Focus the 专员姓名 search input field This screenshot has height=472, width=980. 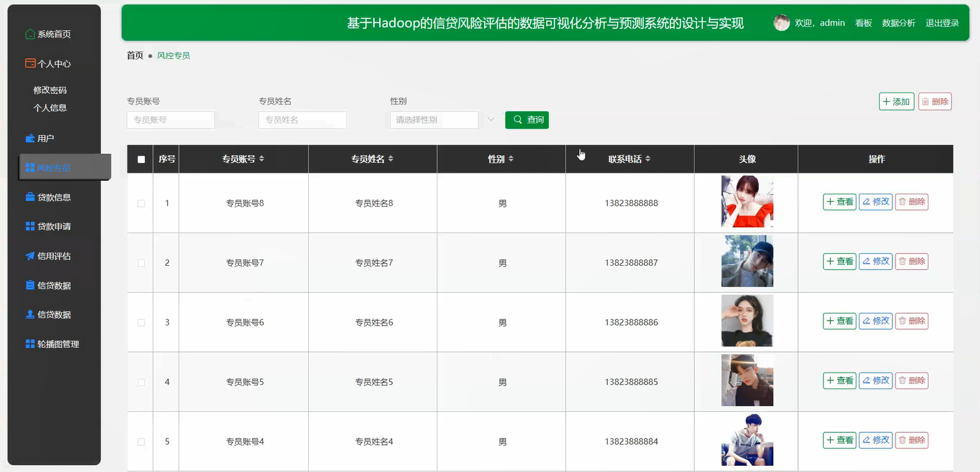pyautogui.click(x=303, y=120)
